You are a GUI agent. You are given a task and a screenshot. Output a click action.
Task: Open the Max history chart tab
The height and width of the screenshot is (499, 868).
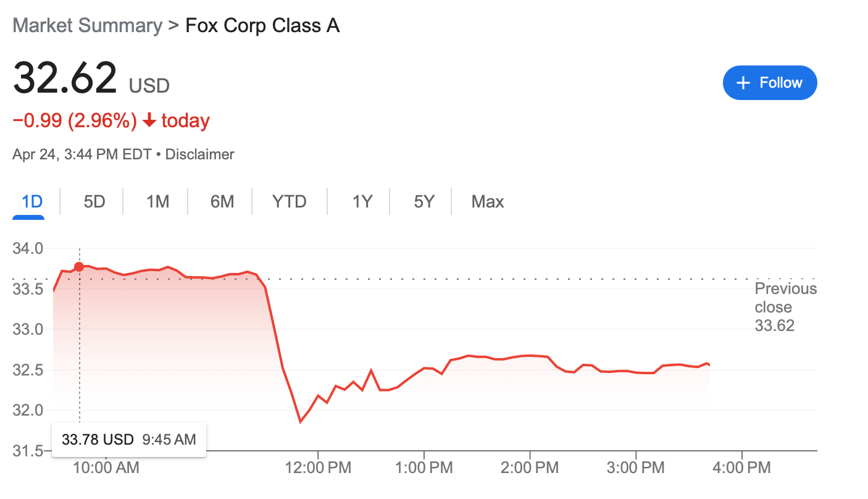point(488,201)
